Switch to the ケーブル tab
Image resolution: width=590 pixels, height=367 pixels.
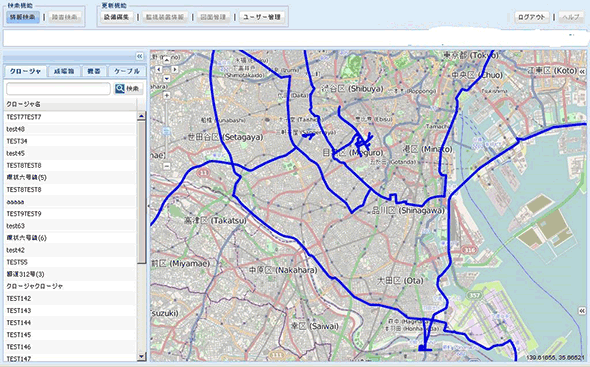pos(127,71)
